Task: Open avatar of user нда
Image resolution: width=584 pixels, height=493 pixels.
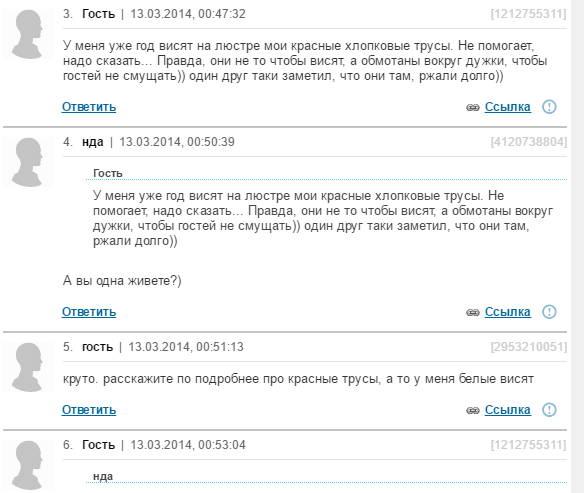Action: pyautogui.click(x=28, y=162)
